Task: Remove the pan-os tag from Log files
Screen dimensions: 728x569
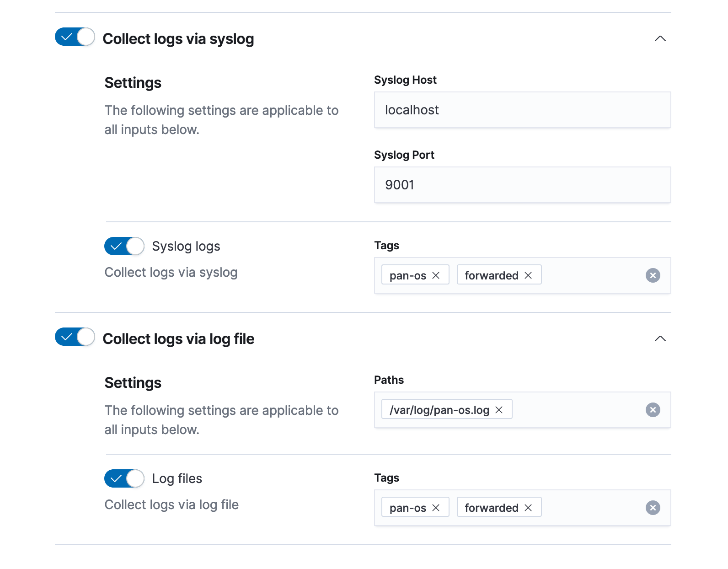Action: (436, 508)
